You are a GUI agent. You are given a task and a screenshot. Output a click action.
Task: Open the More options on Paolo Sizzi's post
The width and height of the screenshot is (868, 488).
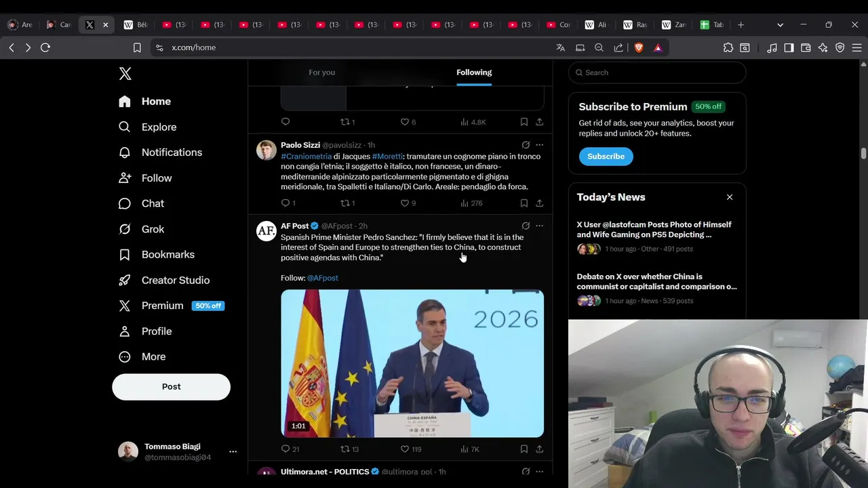539,145
